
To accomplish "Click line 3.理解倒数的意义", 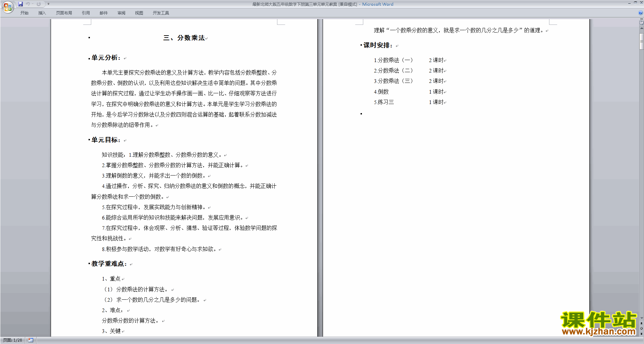I will (x=154, y=176).
